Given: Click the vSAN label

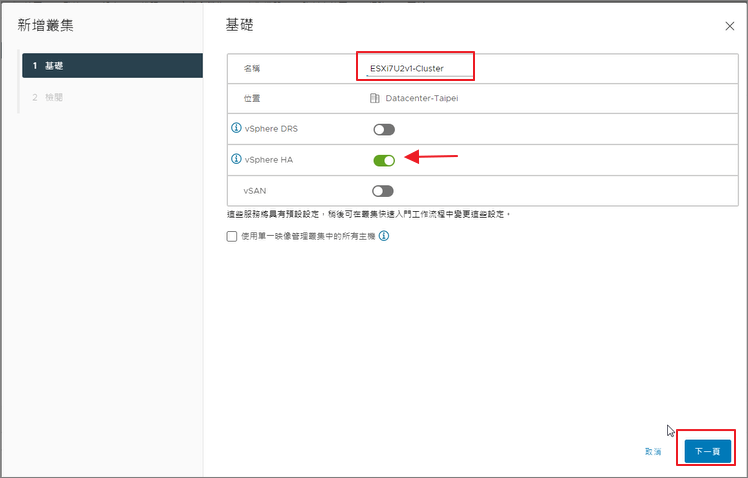Looking at the screenshot, I should tap(255, 191).
